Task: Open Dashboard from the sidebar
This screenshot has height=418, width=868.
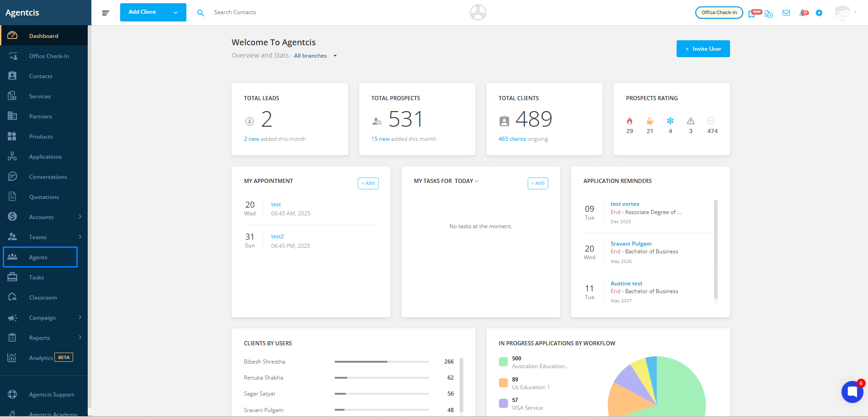Action: tap(44, 36)
